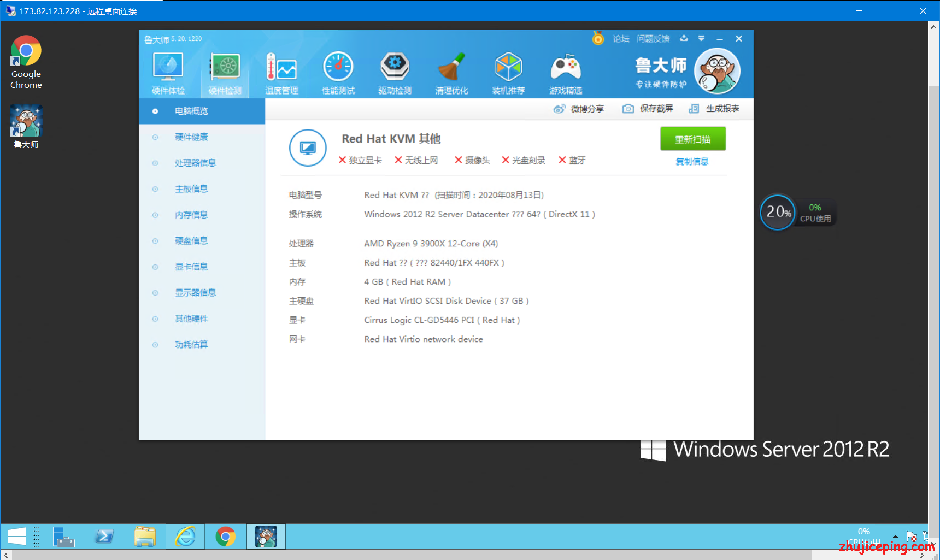Open 驱动检测 driver detection
The width and height of the screenshot is (940, 560).
click(x=395, y=74)
